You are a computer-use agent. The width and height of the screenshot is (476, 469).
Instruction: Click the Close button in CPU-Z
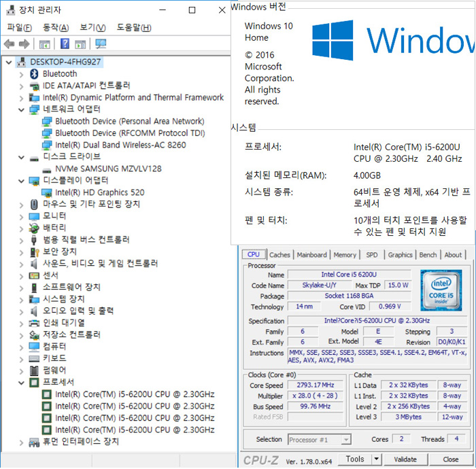[x=450, y=459]
